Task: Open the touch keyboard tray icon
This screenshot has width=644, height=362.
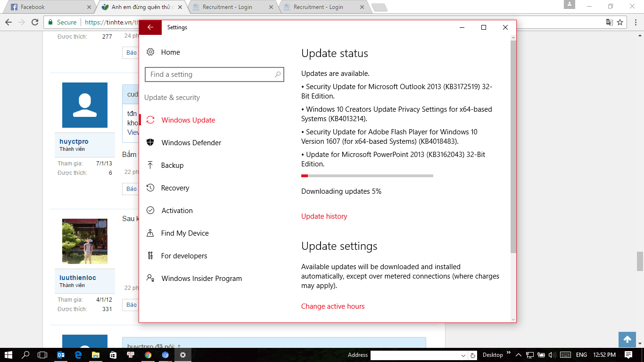Action: pyautogui.click(x=565, y=355)
